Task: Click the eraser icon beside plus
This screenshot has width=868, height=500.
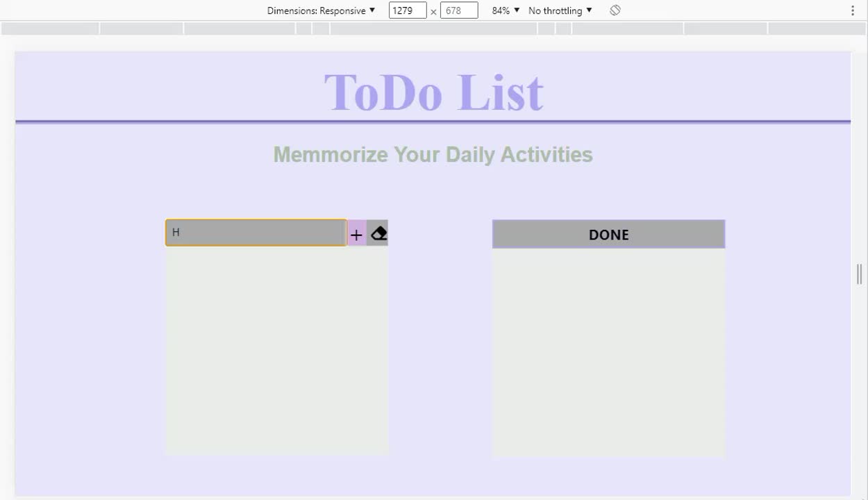Action: pyautogui.click(x=378, y=233)
